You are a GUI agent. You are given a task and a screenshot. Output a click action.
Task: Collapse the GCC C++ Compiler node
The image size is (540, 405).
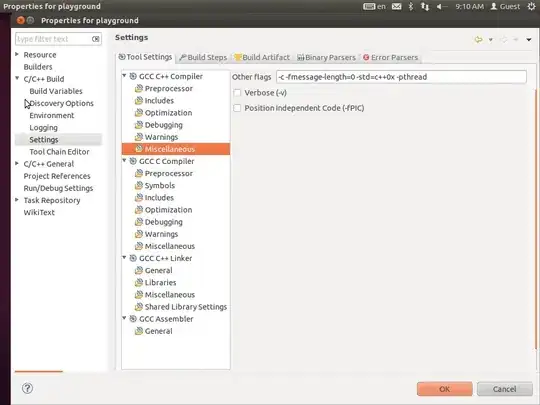(124, 75)
